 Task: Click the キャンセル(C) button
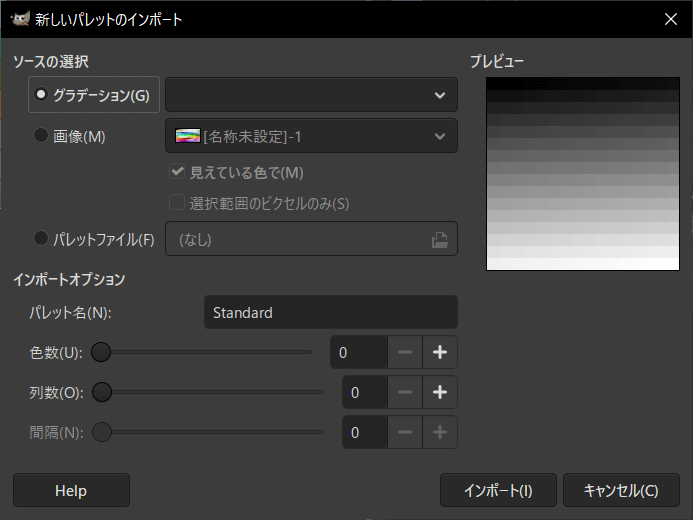pyautogui.click(x=621, y=490)
